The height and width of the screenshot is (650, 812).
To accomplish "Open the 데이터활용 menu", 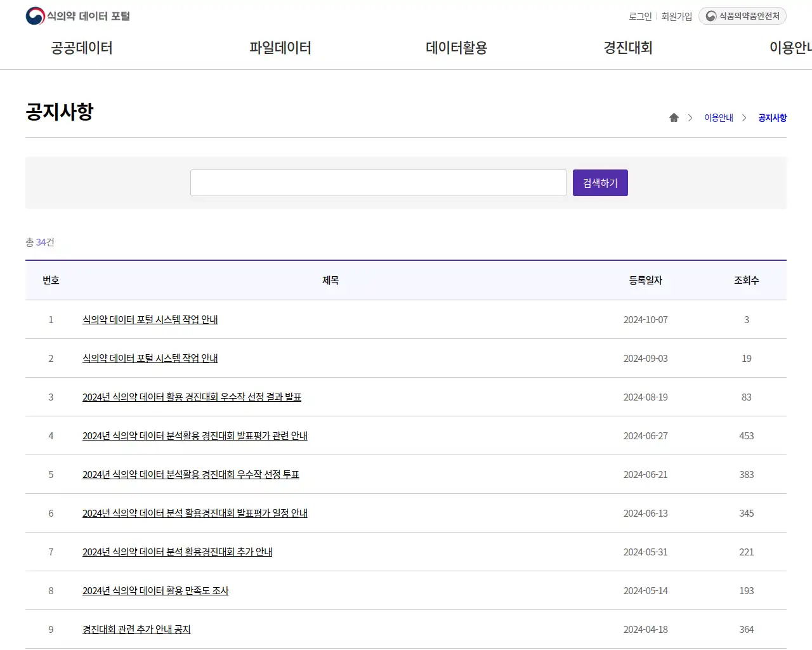I will 457,48.
